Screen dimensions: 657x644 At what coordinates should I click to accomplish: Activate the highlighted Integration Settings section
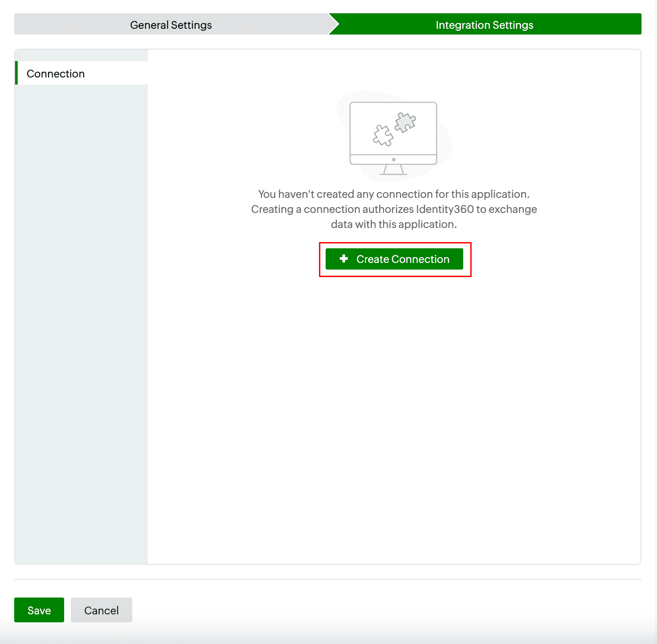[x=484, y=25]
